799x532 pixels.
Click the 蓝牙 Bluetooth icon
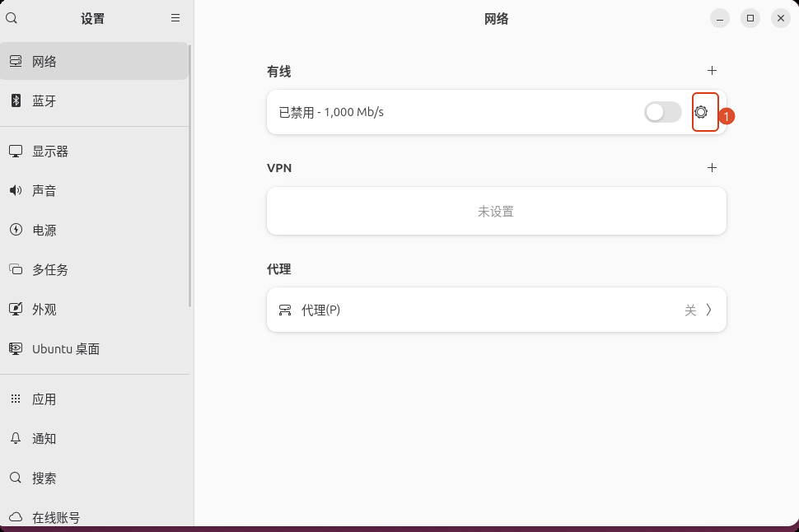pyautogui.click(x=16, y=100)
